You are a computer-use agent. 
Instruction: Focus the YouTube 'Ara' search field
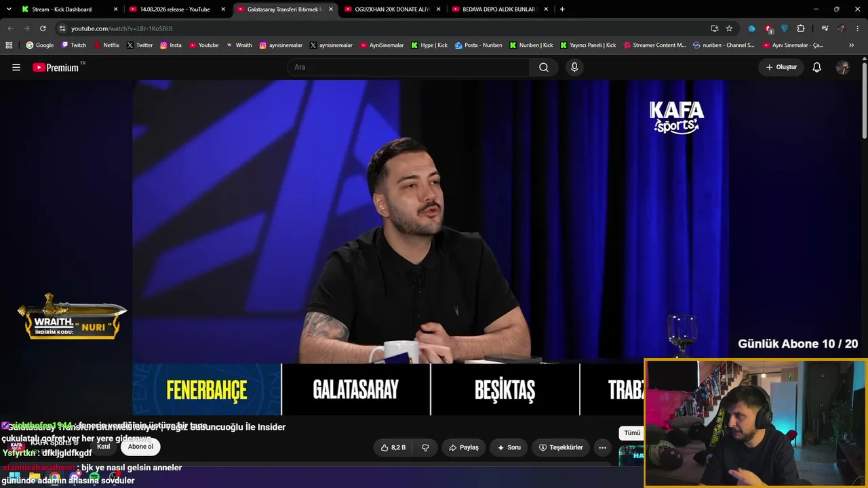click(x=408, y=67)
